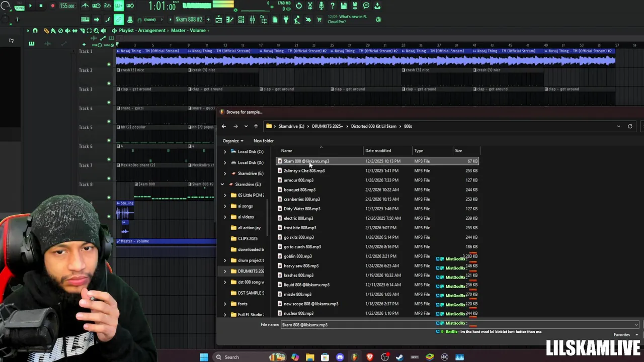
Task: Go back in the file dialog
Action: (224, 126)
